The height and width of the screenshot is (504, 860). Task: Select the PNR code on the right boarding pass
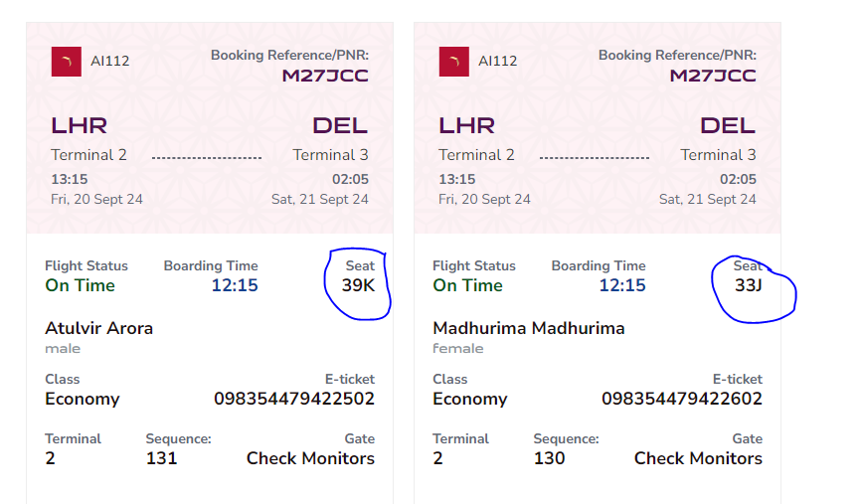click(713, 76)
